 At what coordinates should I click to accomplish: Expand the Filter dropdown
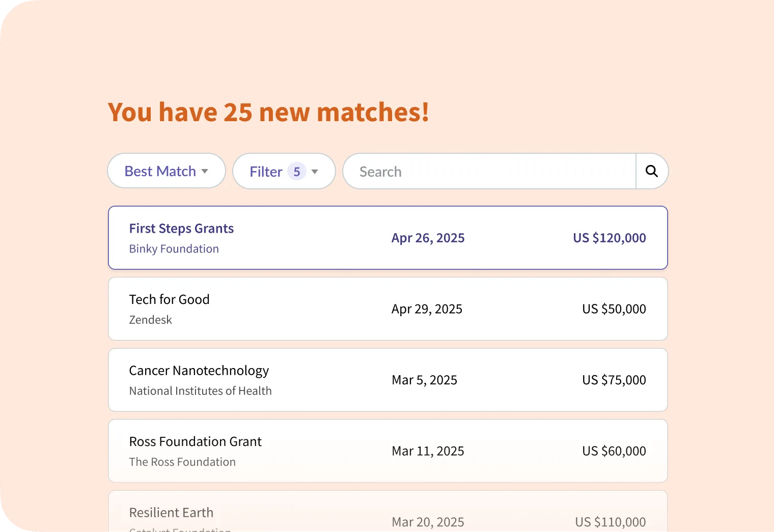(x=284, y=171)
